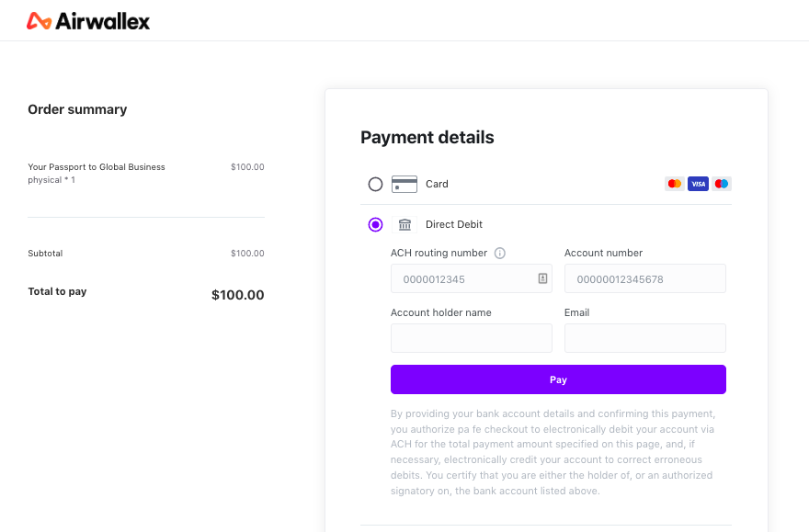Screen dimensions: 809x532
Task: Click the Email field label
Action: click(576, 313)
